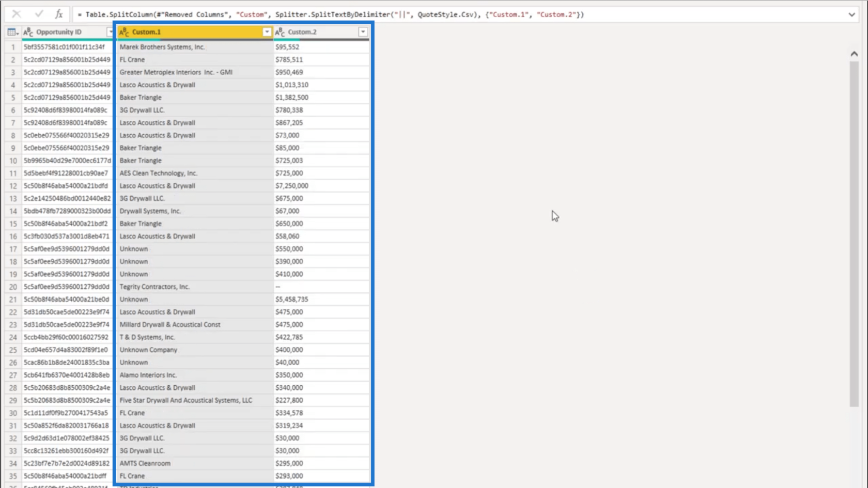The height and width of the screenshot is (488, 868).
Task: Open Custom.1 column data type icon
Action: coord(124,32)
